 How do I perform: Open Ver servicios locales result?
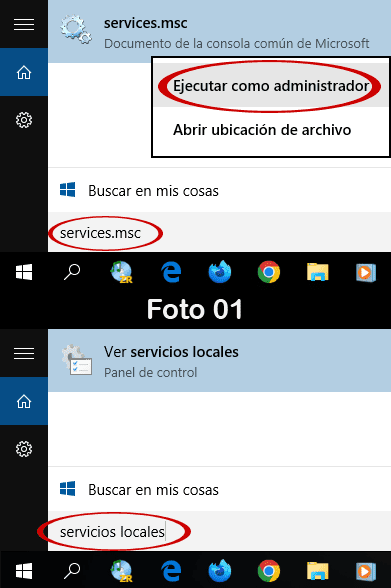(x=219, y=361)
